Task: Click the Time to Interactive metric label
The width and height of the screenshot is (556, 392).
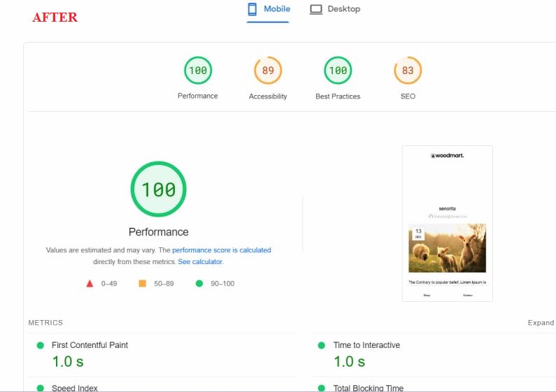Action: (366, 345)
